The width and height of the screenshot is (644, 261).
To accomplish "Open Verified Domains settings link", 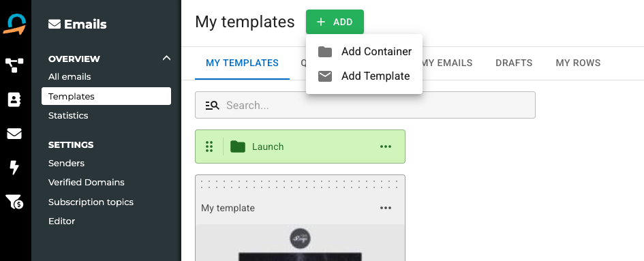I will [87, 183].
